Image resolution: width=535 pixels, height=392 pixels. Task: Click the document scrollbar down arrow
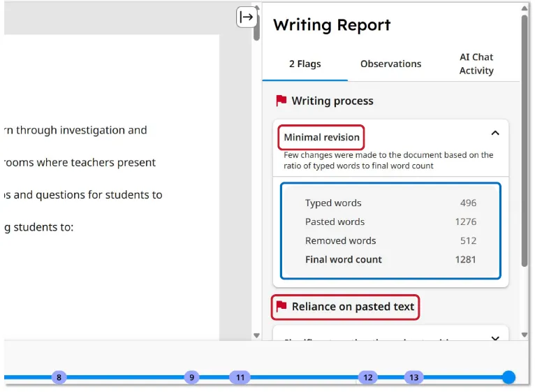256,335
